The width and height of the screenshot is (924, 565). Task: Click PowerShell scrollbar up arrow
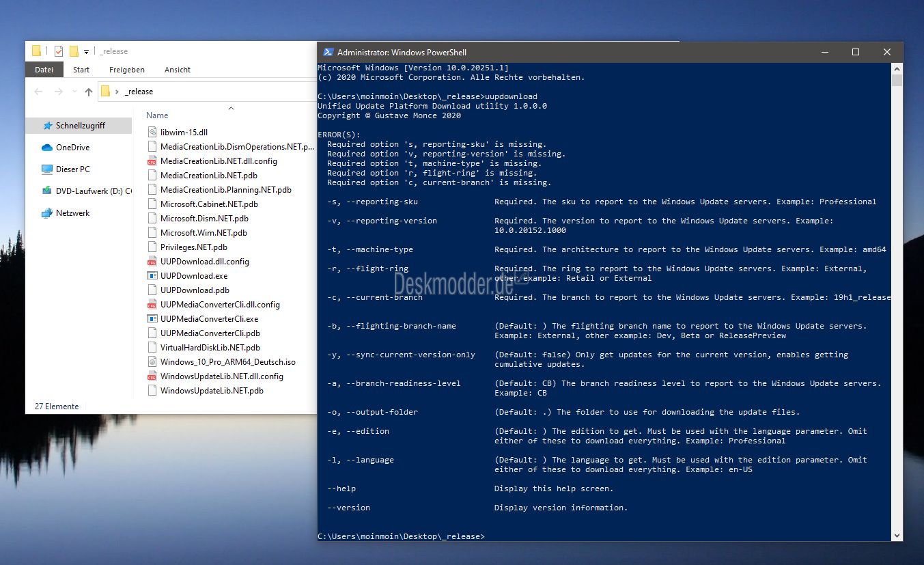coord(897,68)
